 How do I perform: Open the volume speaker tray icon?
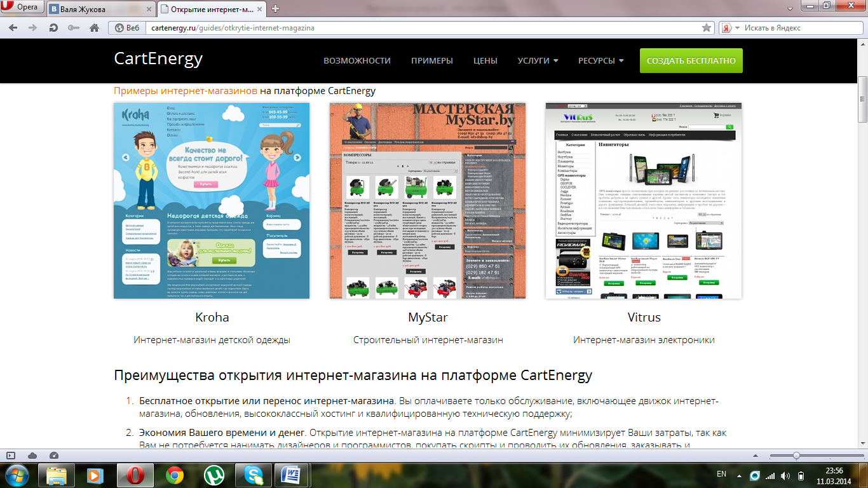(785, 475)
